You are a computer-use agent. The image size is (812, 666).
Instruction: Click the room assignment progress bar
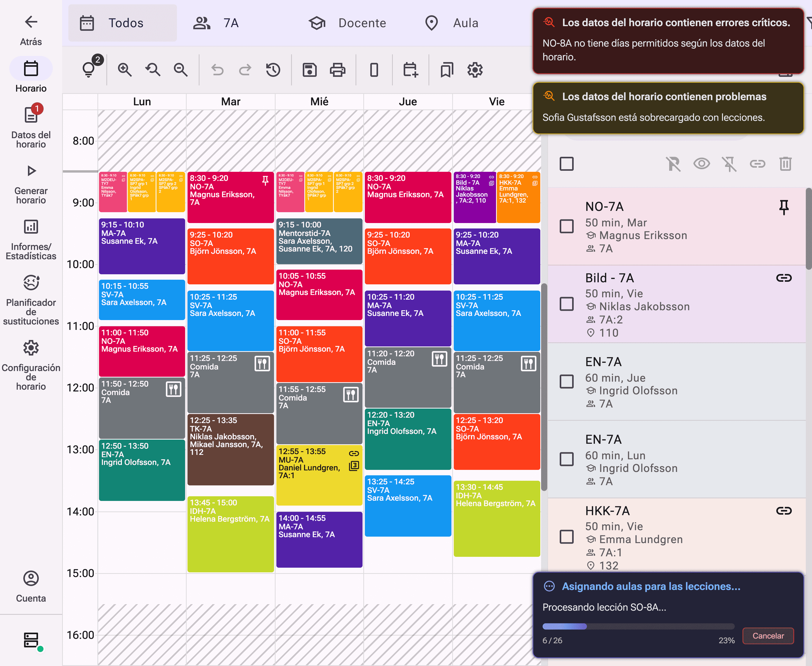click(x=638, y=626)
